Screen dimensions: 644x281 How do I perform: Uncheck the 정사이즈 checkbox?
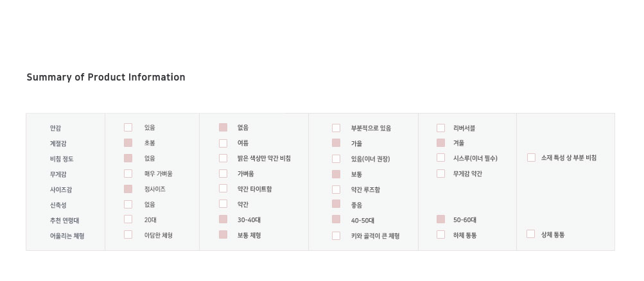128,189
